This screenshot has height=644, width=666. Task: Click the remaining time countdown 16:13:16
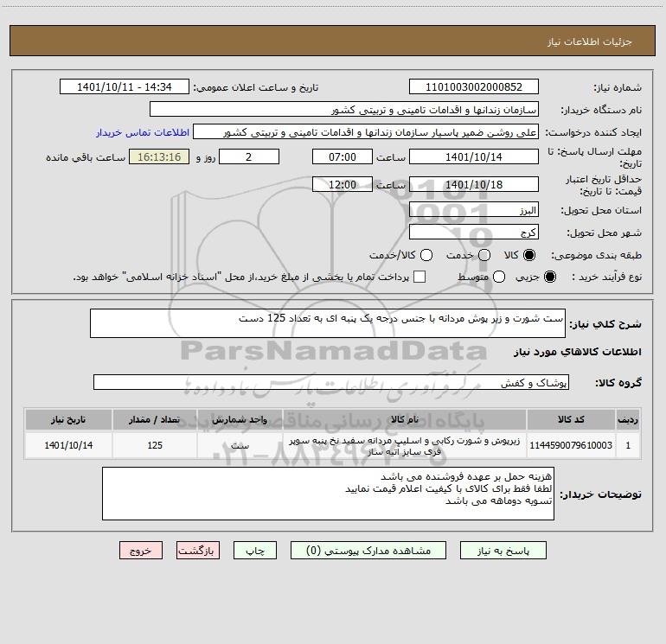point(159,156)
